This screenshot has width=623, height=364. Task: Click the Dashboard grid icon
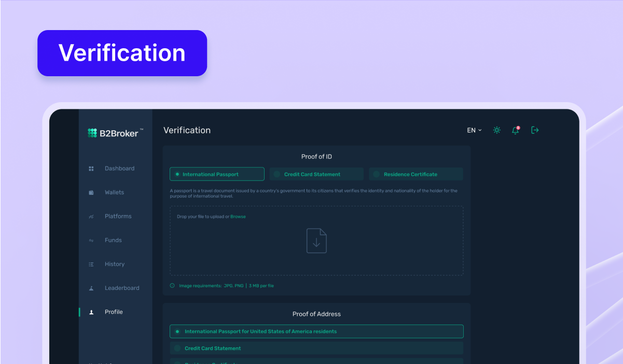coord(91,169)
